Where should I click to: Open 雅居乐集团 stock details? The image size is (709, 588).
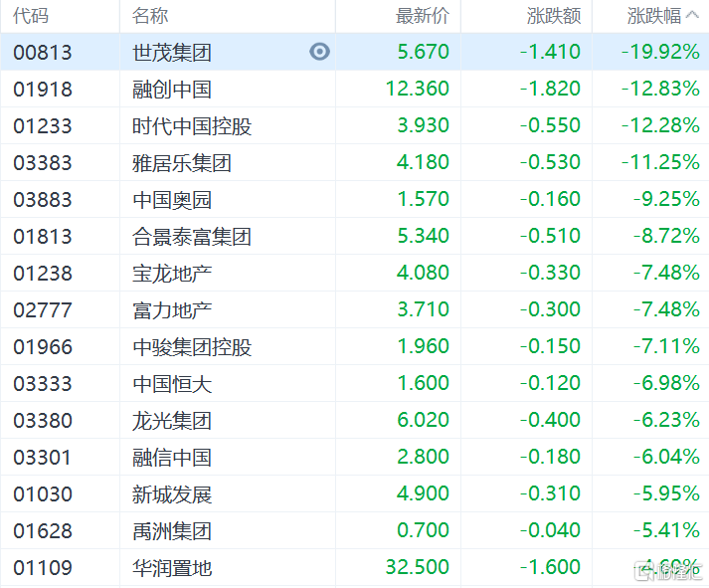pyautogui.click(x=182, y=163)
